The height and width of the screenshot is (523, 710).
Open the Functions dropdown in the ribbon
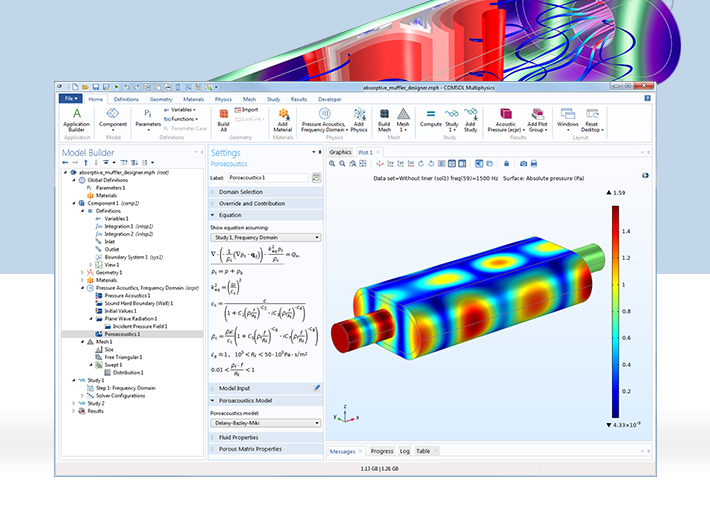click(181, 119)
